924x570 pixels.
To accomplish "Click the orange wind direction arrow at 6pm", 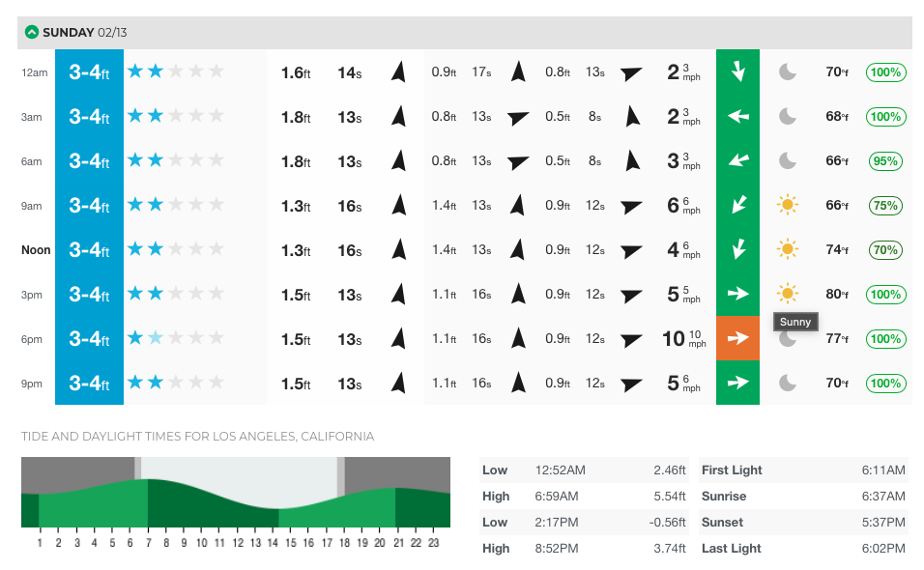I will point(738,338).
